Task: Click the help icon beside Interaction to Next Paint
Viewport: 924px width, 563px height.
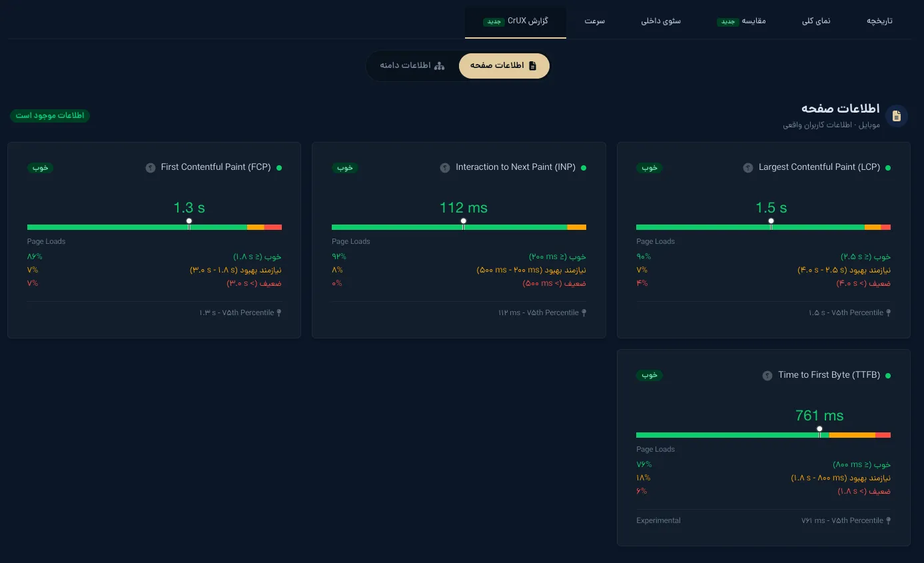Action: (445, 168)
